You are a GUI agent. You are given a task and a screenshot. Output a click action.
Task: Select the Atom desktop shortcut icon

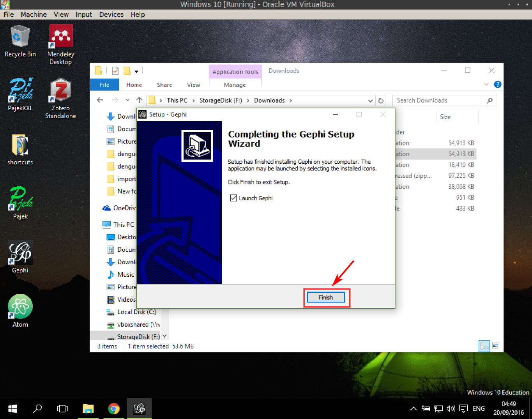(20, 311)
